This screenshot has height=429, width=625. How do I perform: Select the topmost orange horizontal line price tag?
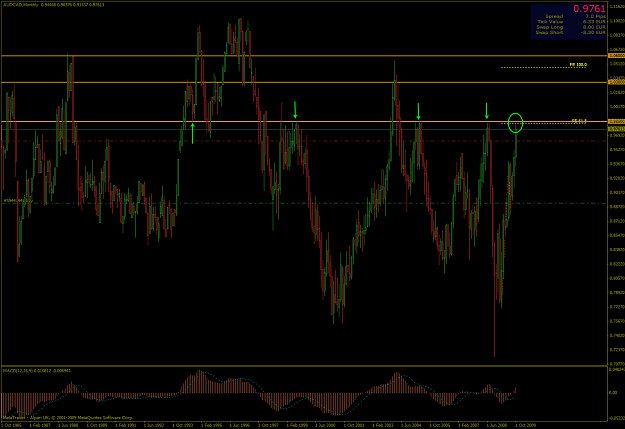click(616, 56)
